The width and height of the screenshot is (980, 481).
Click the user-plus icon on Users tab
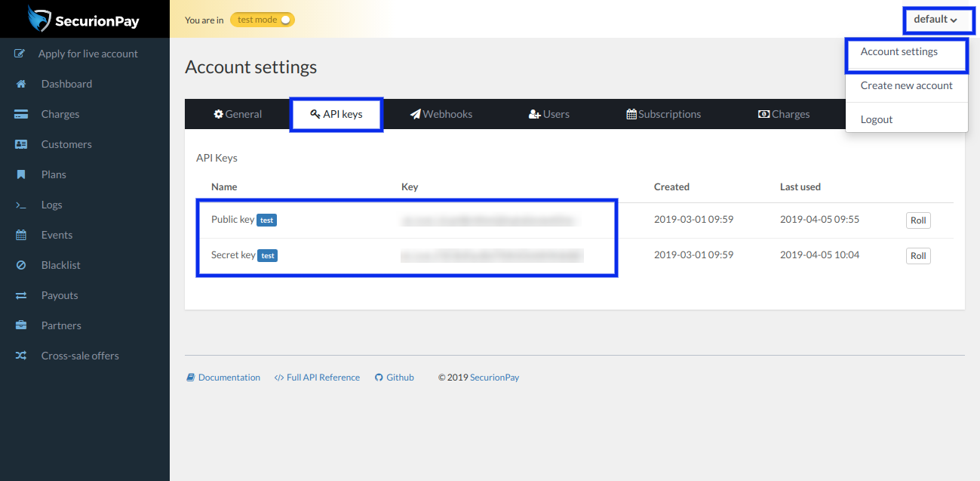[535, 114]
